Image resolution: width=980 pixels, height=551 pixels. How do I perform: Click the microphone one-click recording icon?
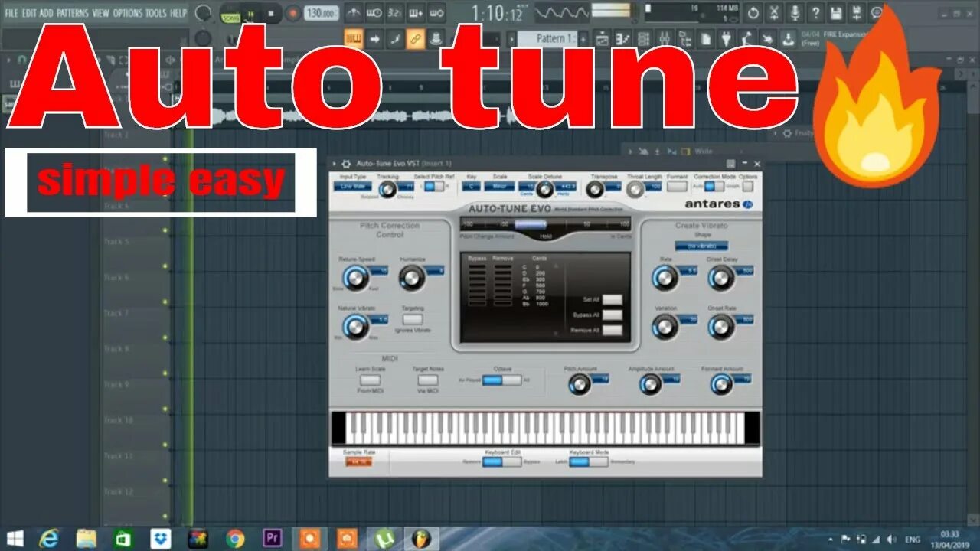(x=795, y=13)
